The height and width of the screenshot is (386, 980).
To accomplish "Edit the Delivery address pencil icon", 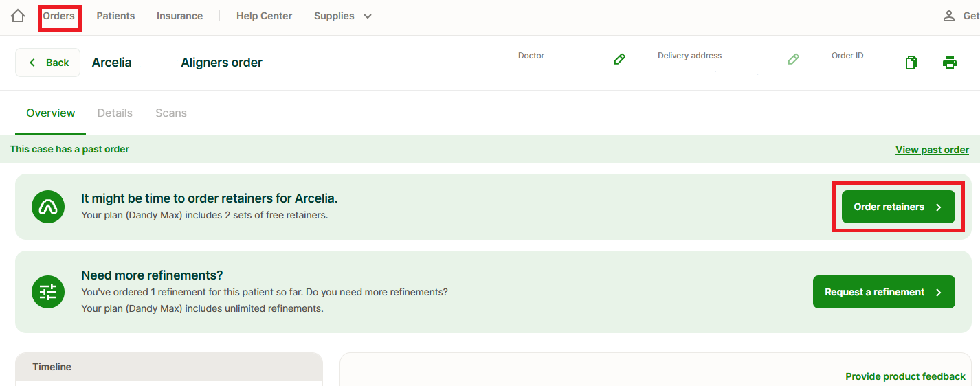I will pos(793,60).
